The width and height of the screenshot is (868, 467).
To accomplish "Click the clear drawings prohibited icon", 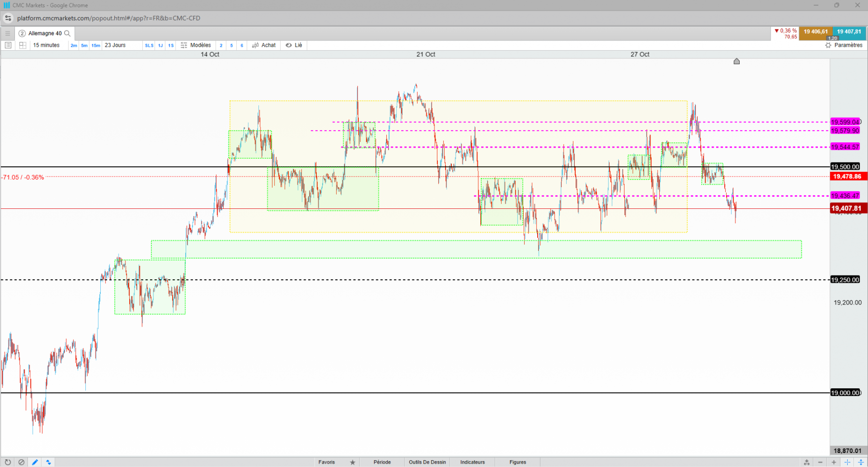I will 21,462.
